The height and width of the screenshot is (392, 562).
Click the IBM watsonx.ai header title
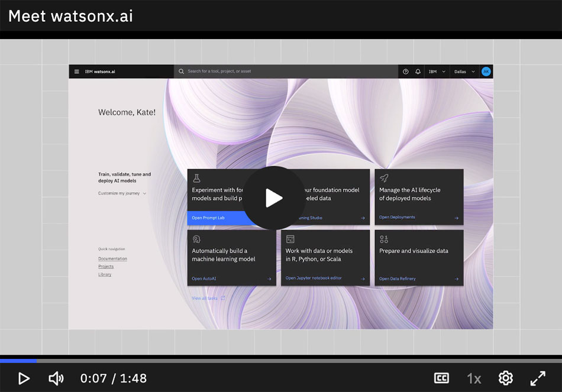(x=100, y=72)
